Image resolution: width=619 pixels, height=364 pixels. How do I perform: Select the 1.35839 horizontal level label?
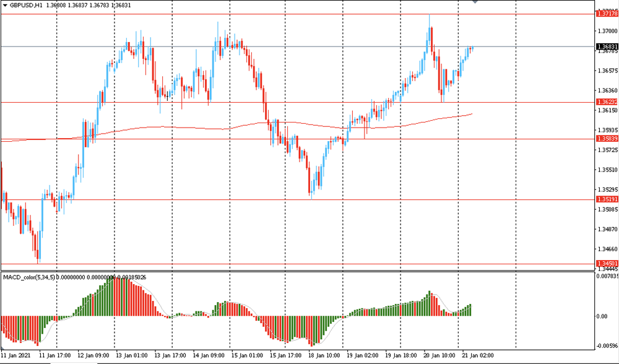(x=606, y=139)
